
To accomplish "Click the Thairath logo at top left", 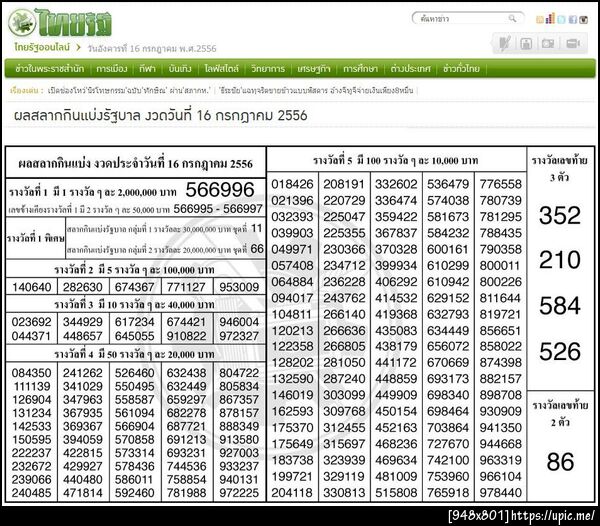I will (60, 22).
